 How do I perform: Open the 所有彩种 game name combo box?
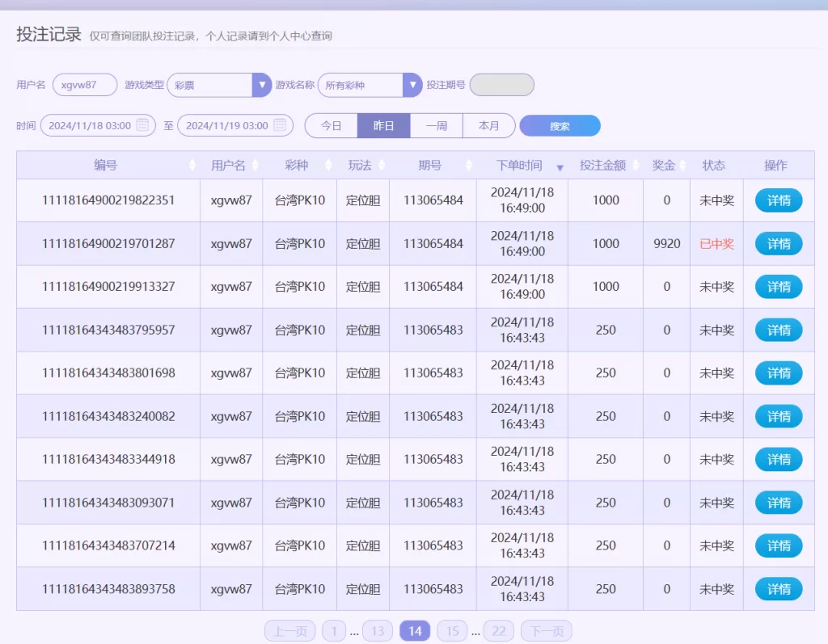pos(370,85)
